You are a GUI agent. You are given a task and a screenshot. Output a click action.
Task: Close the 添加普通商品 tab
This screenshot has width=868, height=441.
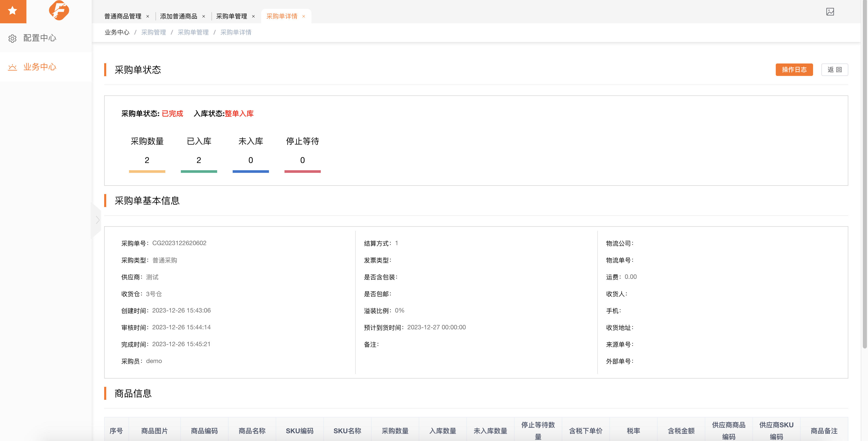click(x=203, y=16)
